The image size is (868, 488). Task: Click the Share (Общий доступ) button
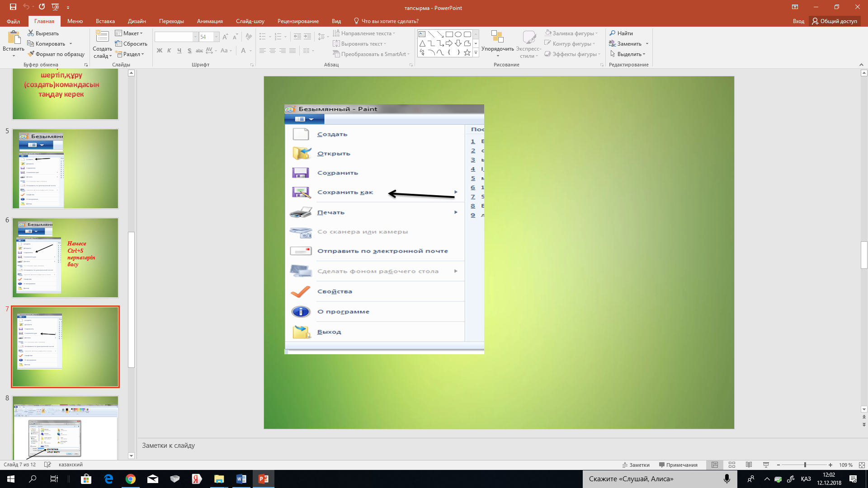pos(834,21)
